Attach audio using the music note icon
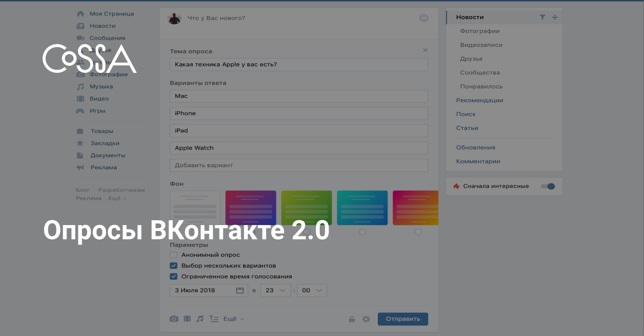The height and width of the screenshot is (336, 644). click(x=200, y=319)
